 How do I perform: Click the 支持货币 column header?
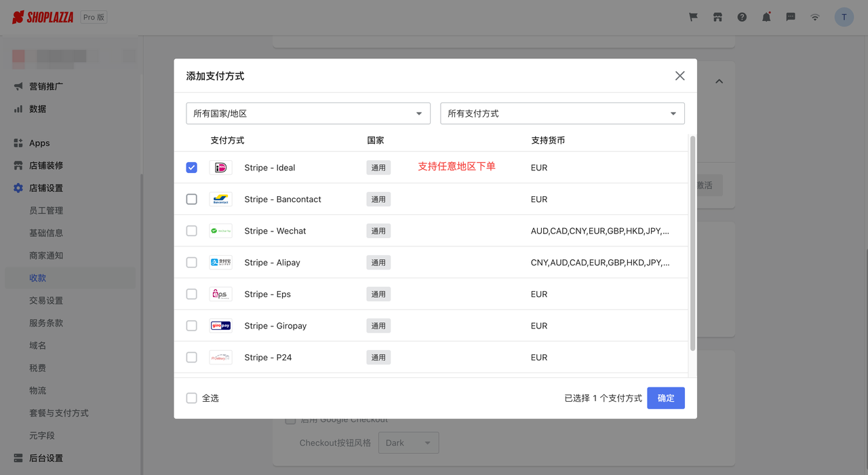tap(548, 140)
